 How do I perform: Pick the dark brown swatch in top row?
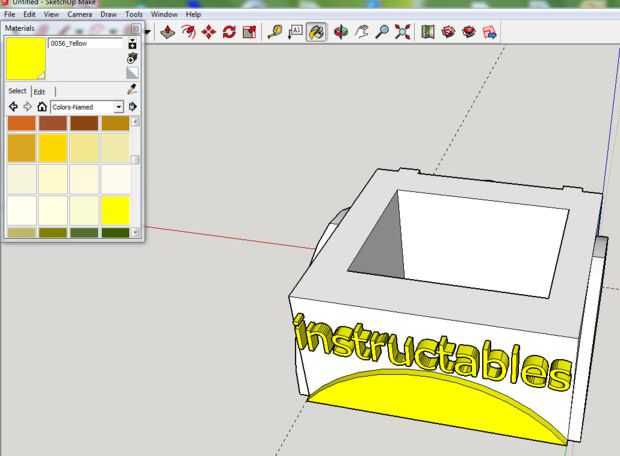click(x=84, y=123)
